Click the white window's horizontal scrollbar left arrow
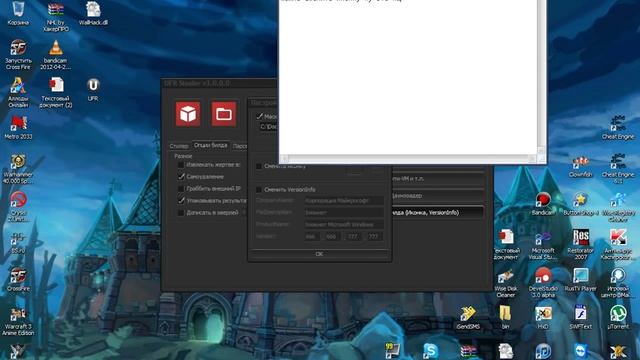This screenshot has height=360, width=640. [x=285, y=159]
